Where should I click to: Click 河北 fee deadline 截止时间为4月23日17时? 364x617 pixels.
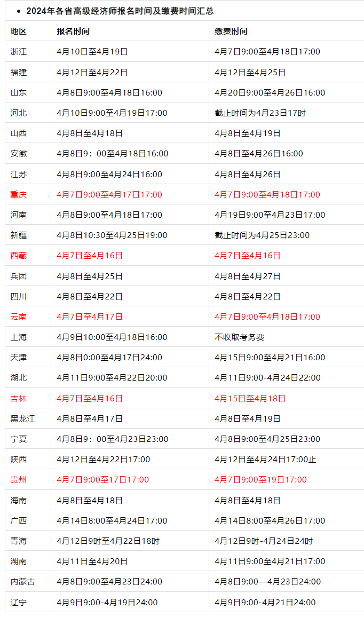click(x=260, y=113)
